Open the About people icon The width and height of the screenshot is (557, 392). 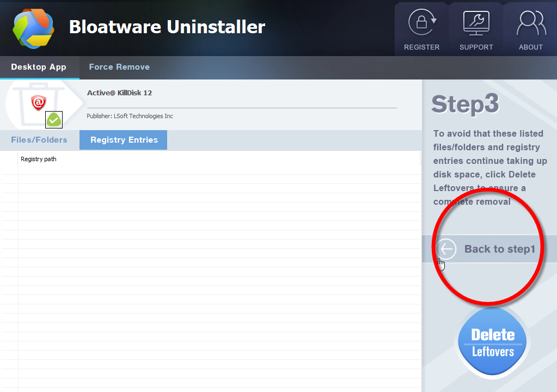[531, 23]
